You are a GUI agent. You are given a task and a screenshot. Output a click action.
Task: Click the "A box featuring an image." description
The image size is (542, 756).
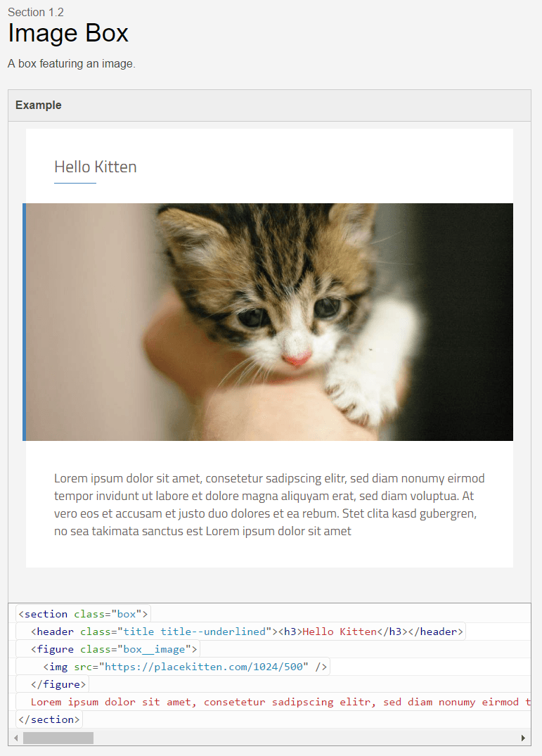[x=71, y=64]
